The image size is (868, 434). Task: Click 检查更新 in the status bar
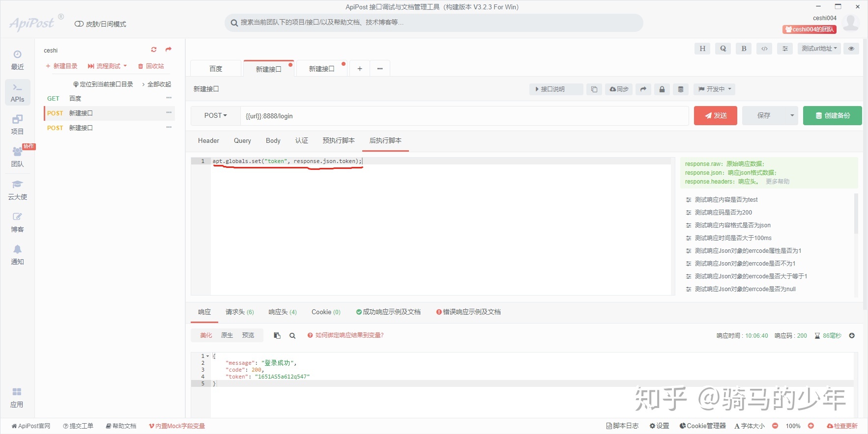click(x=842, y=426)
